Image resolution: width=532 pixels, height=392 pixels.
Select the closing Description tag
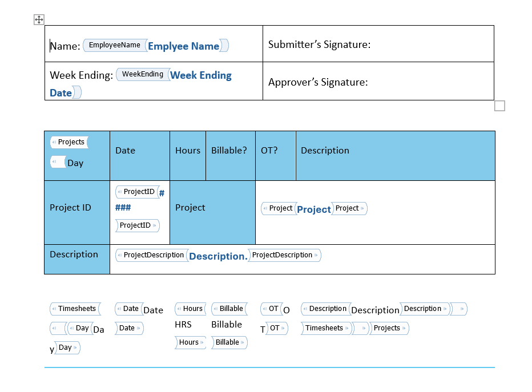(425, 309)
